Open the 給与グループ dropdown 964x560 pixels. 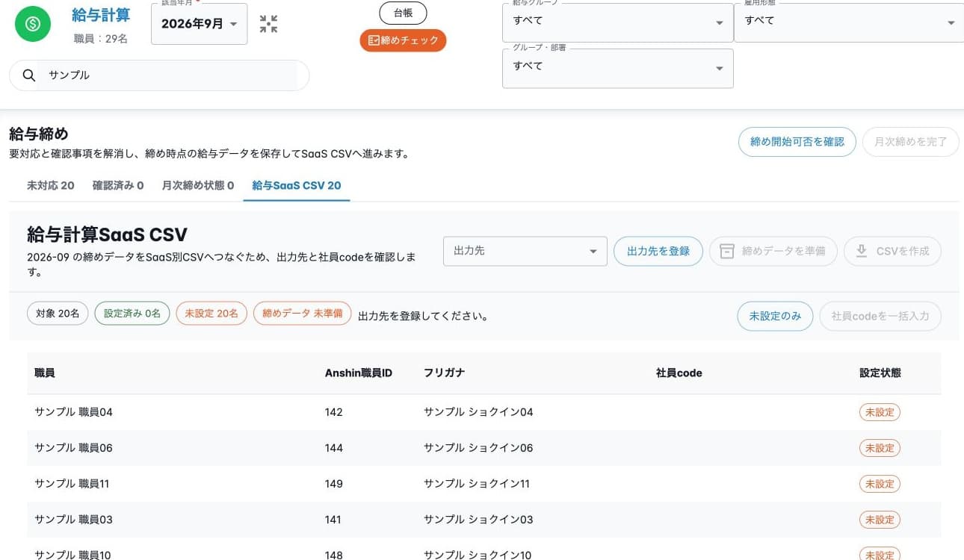(x=617, y=22)
